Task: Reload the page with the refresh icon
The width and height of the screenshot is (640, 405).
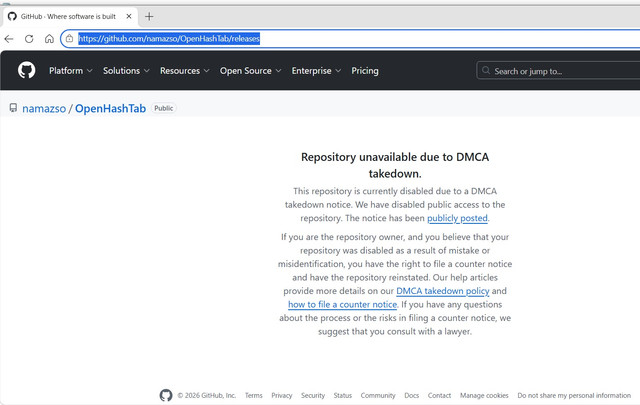Action: coord(29,39)
